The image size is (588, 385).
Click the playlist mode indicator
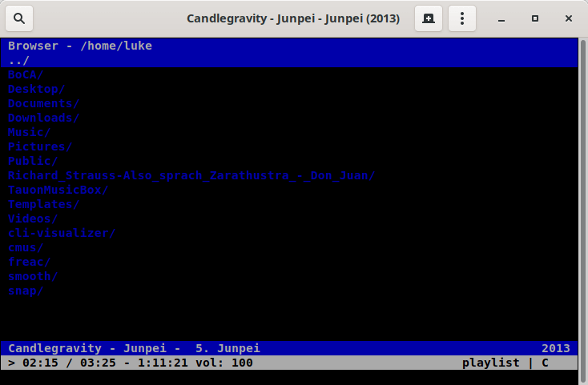pos(490,363)
